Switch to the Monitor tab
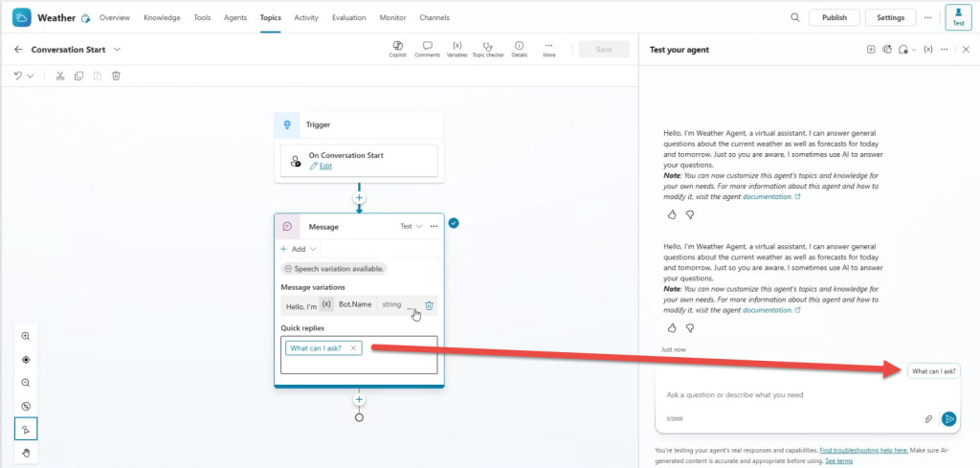Image resolution: width=980 pixels, height=468 pixels. click(392, 17)
